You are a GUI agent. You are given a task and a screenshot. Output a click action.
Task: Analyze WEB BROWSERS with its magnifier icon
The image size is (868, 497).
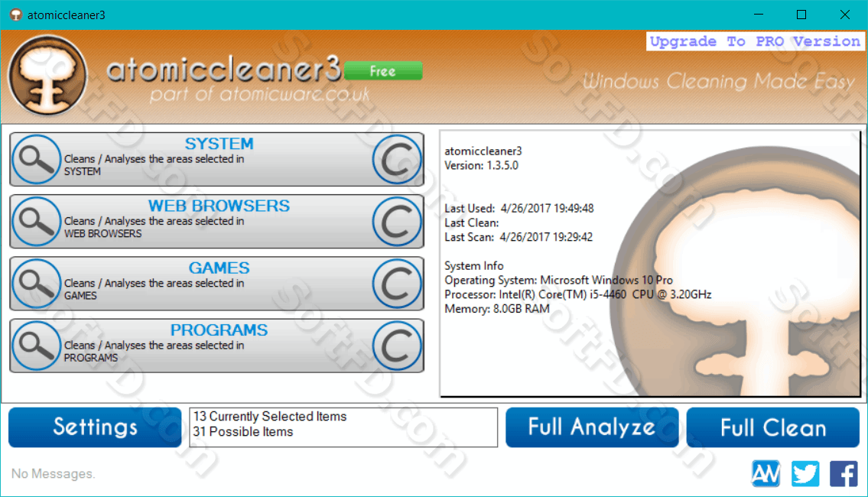click(37, 222)
